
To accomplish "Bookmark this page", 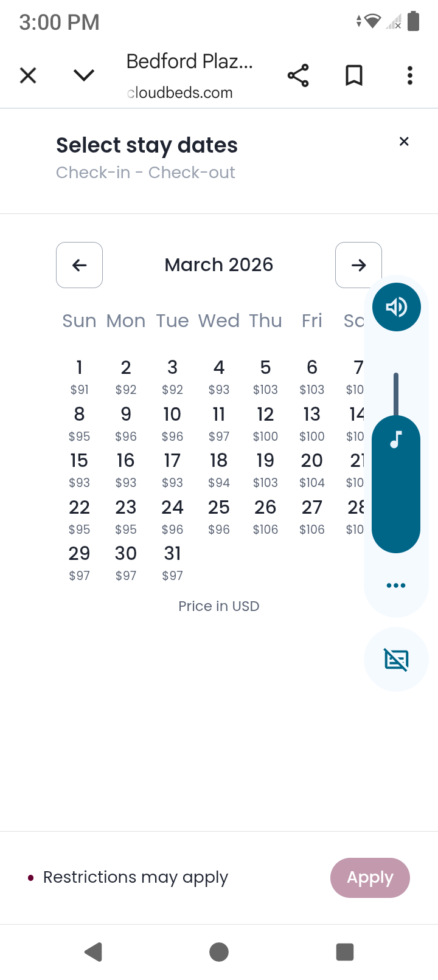I will click(x=354, y=75).
